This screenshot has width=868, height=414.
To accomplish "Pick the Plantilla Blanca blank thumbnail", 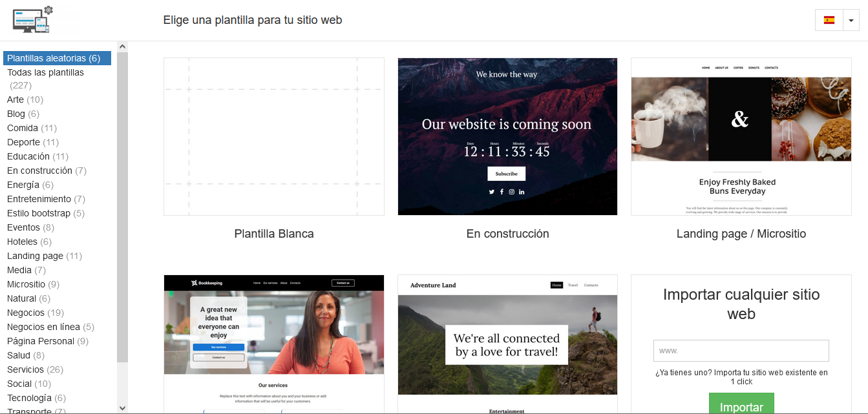I will pyautogui.click(x=273, y=136).
